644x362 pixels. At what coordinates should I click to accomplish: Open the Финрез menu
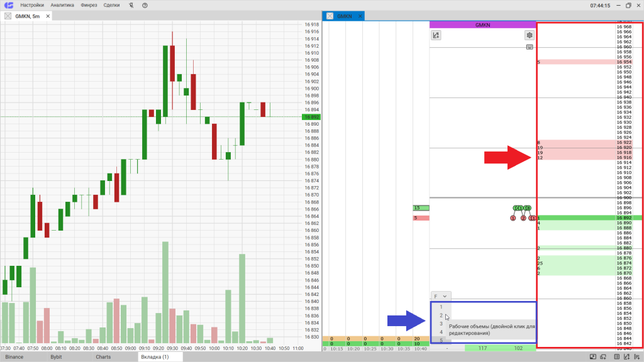(89, 5)
